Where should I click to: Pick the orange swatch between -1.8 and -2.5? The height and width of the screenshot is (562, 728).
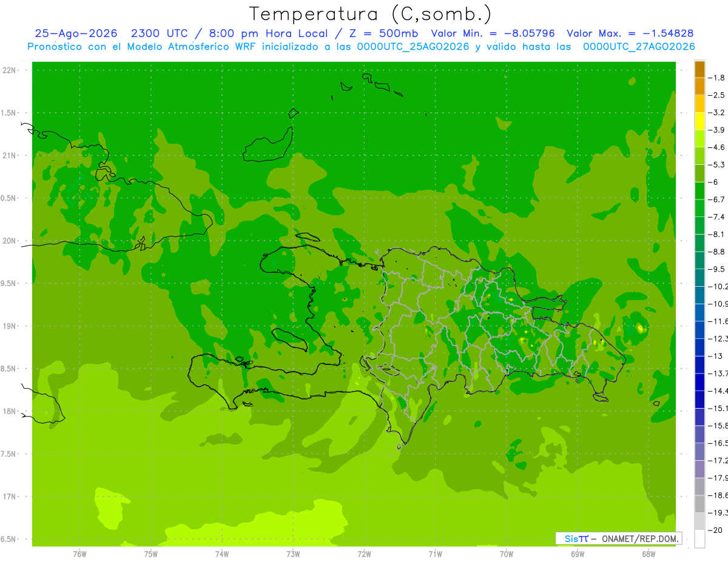(x=699, y=87)
